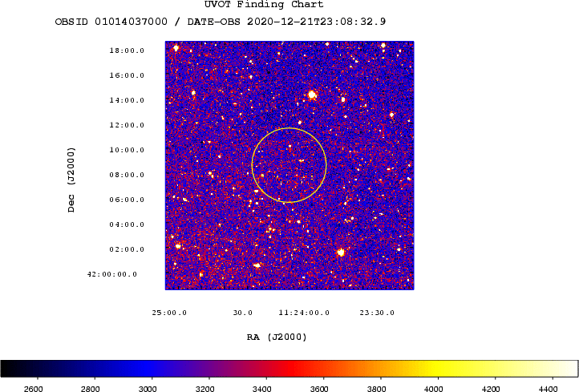
Task: Click the 42:00:00.0 declination label
Action: (112, 274)
